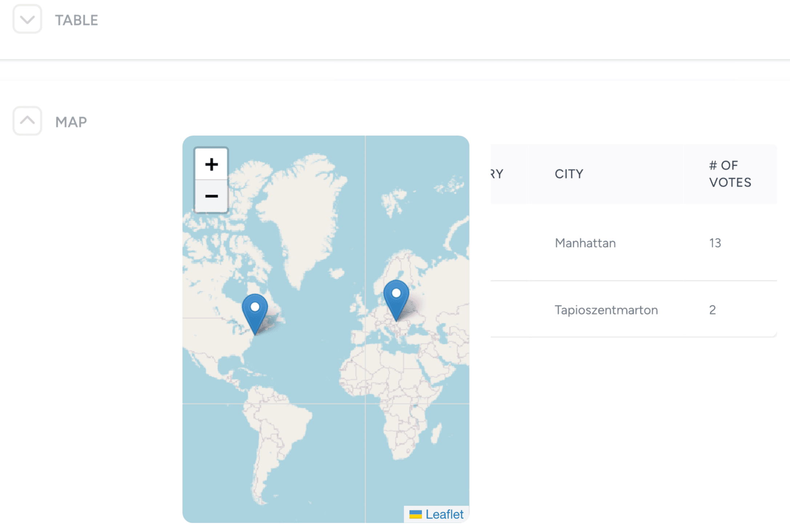Click the vote count 13 cell
The width and height of the screenshot is (790, 532).
715,243
